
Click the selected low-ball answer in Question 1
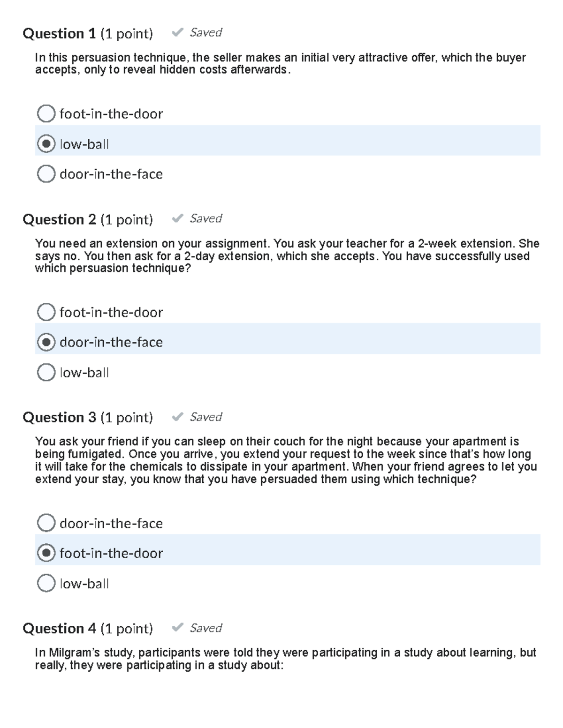pyautogui.click(x=47, y=143)
